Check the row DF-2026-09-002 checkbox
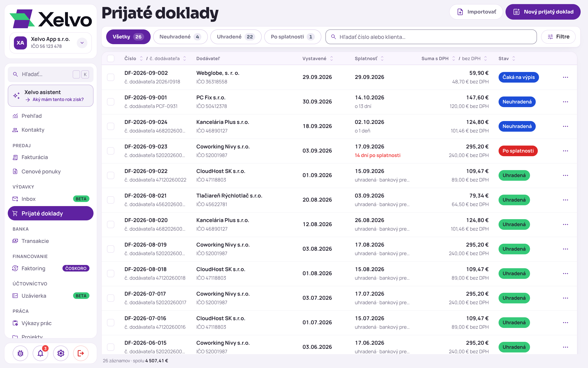Image resolution: width=588 pixels, height=368 pixels. [110, 77]
